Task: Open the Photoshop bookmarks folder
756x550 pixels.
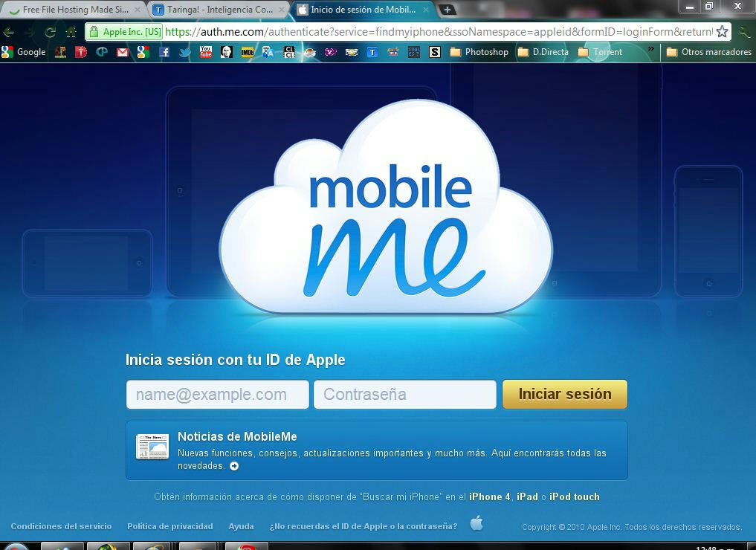Action: (x=479, y=52)
